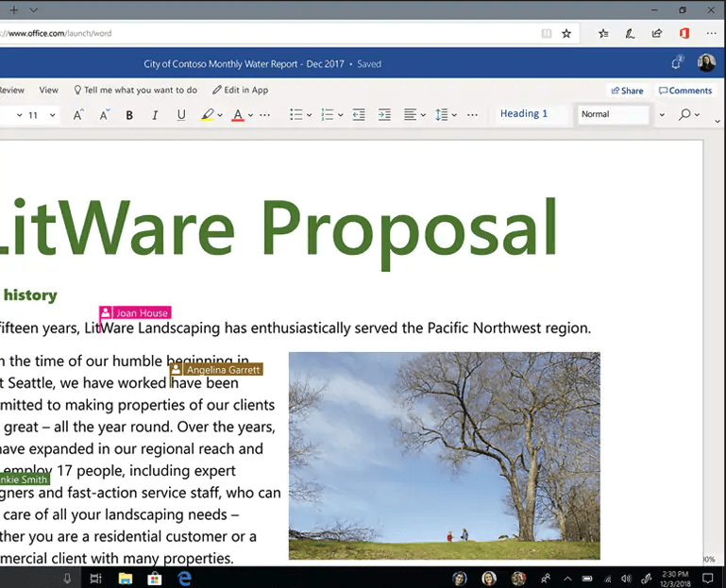Open more paragraph options ellipsis

(472, 115)
